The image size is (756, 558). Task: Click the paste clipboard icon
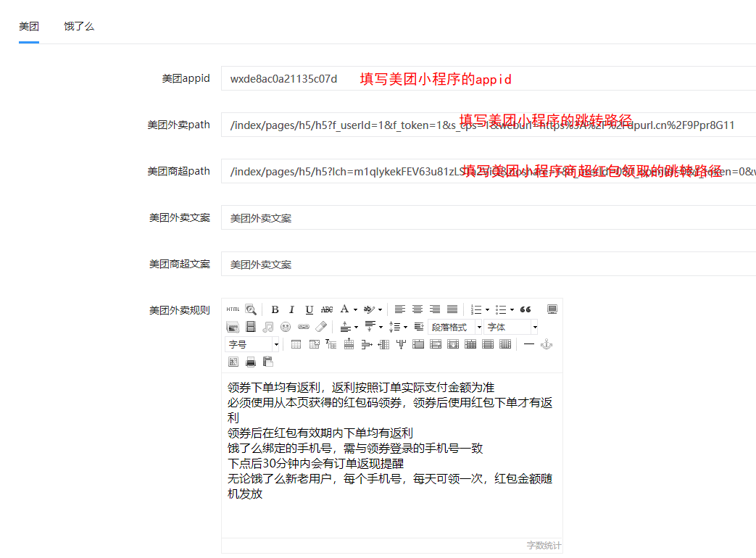pos(268,362)
